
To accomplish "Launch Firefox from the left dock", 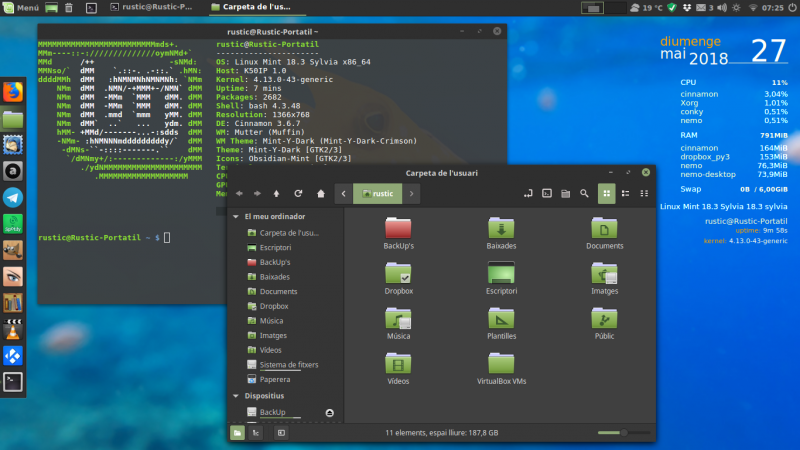I will (13, 92).
